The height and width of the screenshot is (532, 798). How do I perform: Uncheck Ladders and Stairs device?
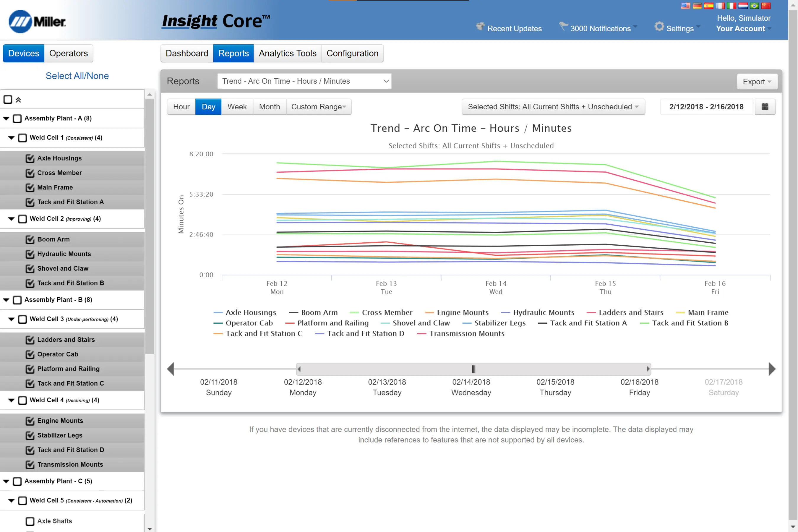pyautogui.click(x=30, y=340)
